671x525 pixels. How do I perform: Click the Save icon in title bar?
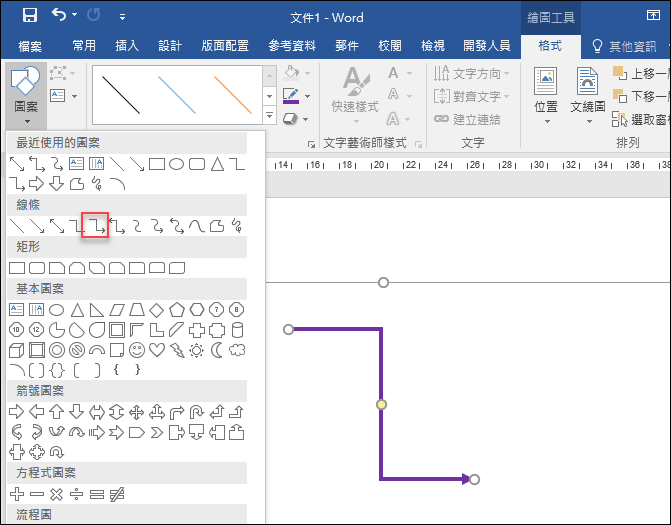coord(29,16)
